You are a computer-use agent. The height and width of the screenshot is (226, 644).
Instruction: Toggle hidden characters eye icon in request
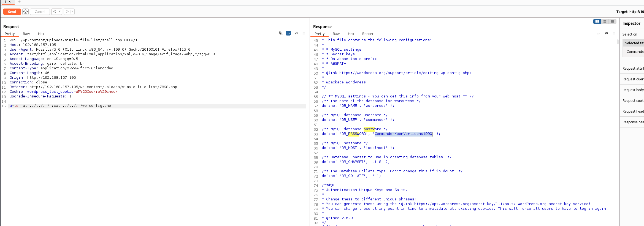(x=281, y=33)
